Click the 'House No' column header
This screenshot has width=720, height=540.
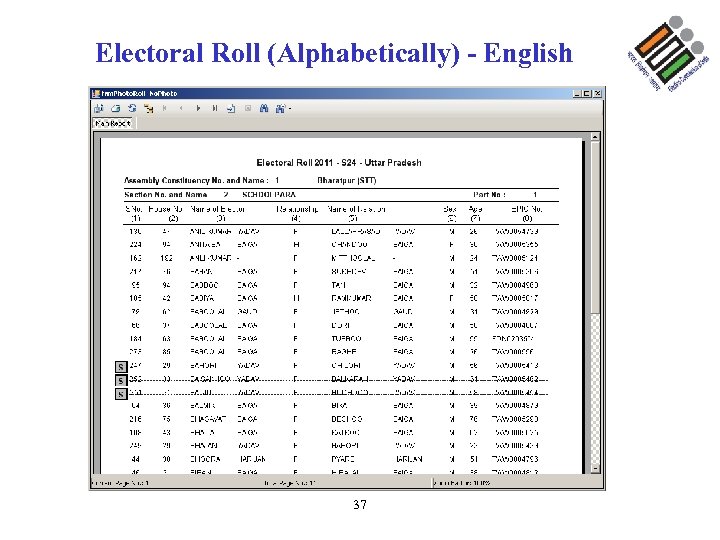coord(166,209)
